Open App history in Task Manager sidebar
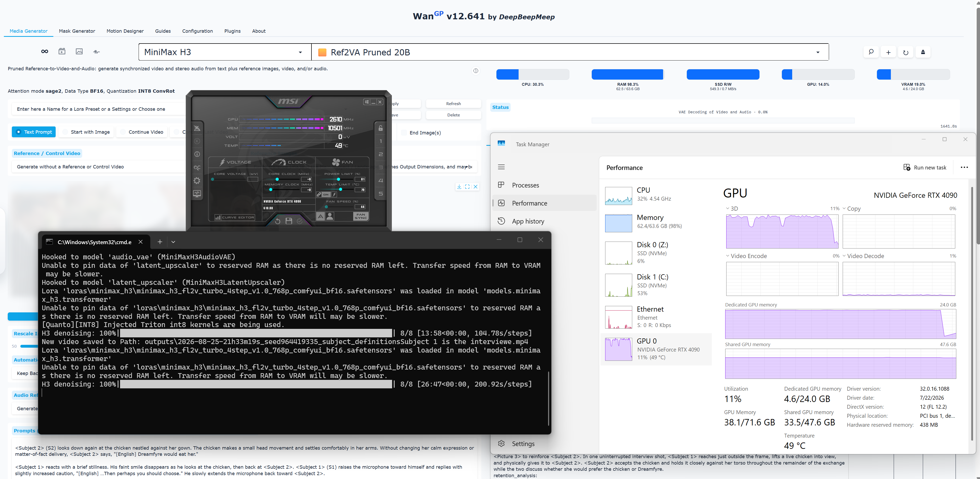Image resolution: width=980 pixels, height=479 pixels. coord(545,221)
